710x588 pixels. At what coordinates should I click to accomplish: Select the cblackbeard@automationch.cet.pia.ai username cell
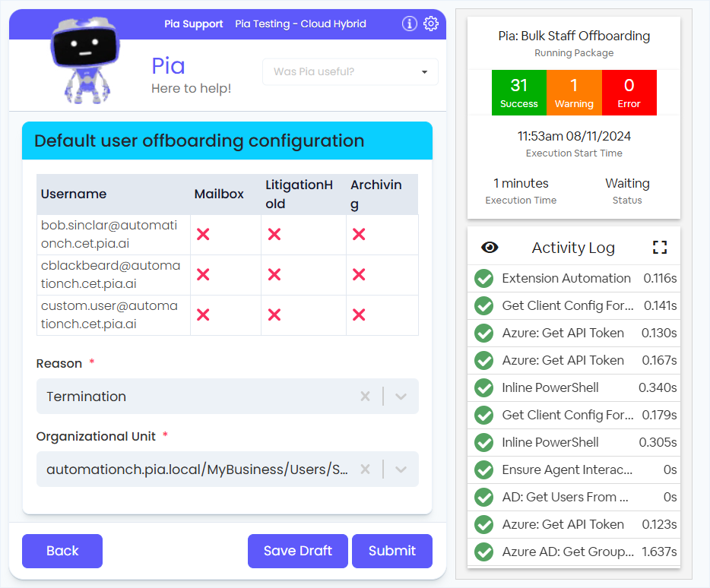tap(113, 275)
